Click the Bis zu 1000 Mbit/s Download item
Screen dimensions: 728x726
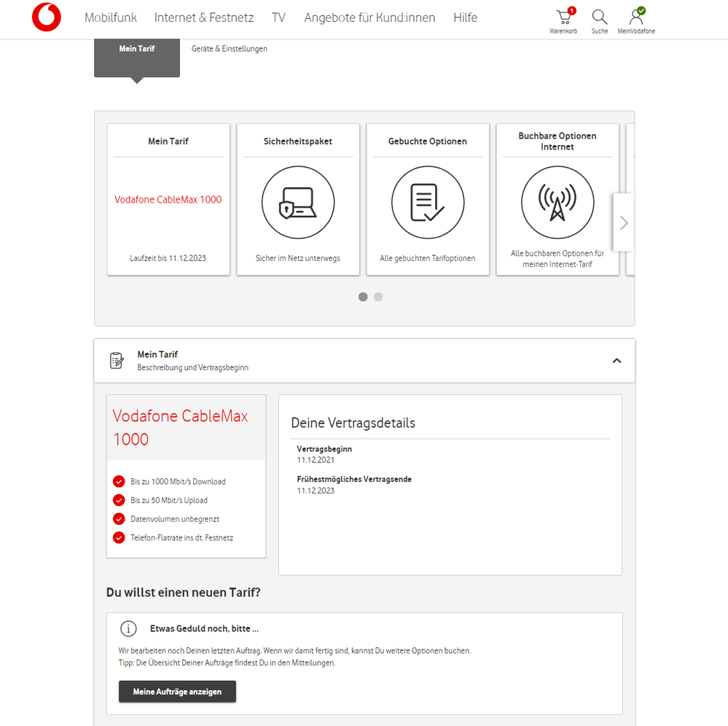(x=178, y=482)
